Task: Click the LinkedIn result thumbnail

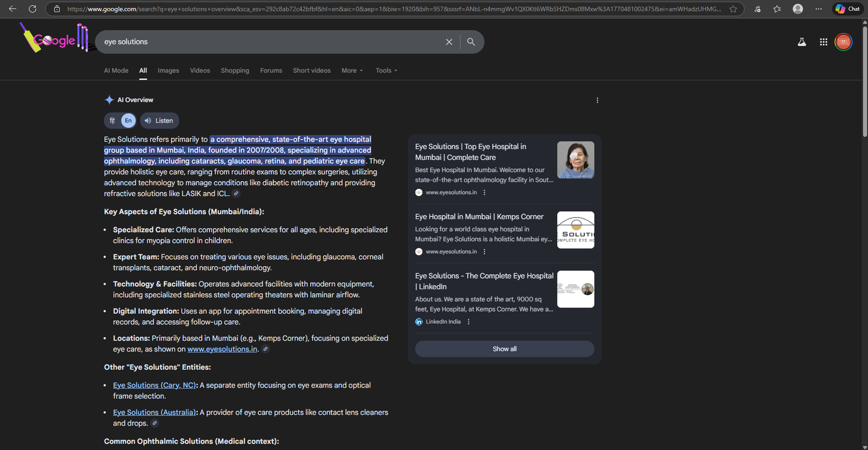Action: click(x=576, y=289)
